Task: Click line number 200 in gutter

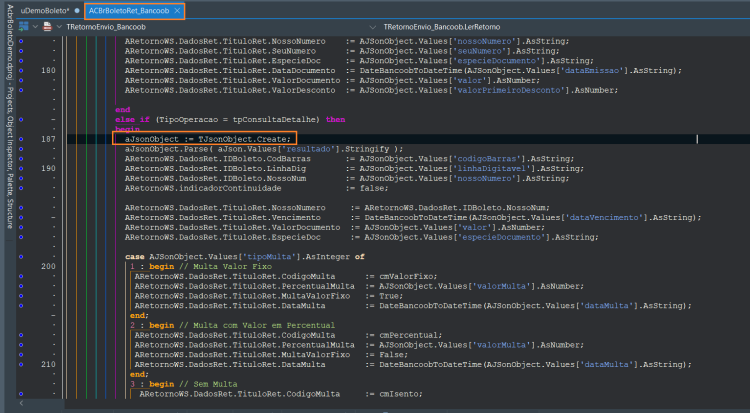Action: tap(48, 267)
